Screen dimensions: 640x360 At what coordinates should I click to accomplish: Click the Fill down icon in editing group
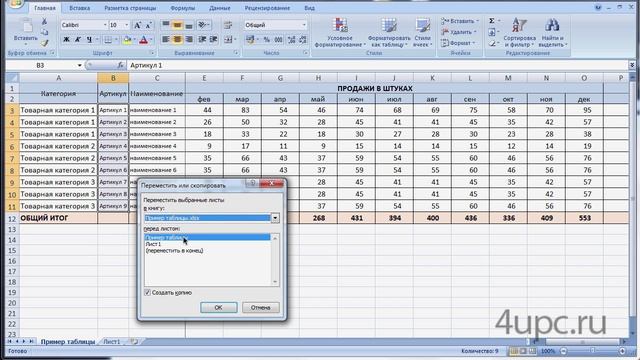coord(492,32)
